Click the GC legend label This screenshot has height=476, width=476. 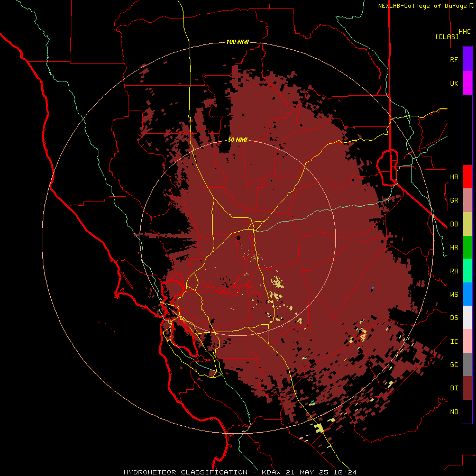tap(454, 365)
